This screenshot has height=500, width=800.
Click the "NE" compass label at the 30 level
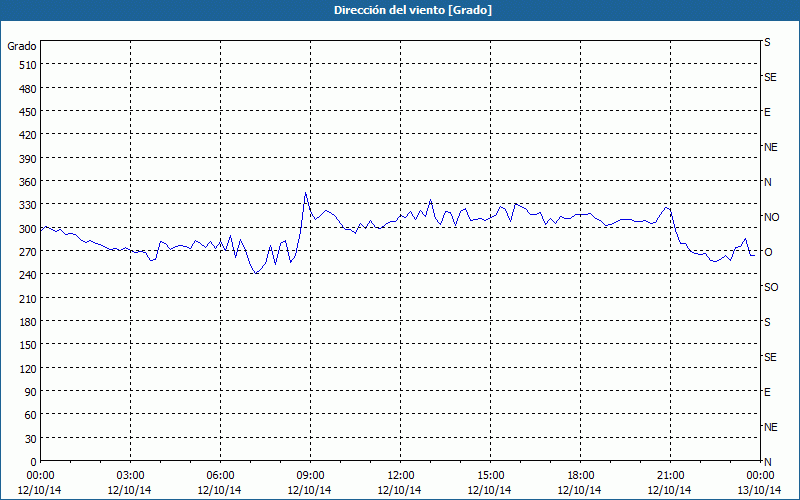coord(770,427)
